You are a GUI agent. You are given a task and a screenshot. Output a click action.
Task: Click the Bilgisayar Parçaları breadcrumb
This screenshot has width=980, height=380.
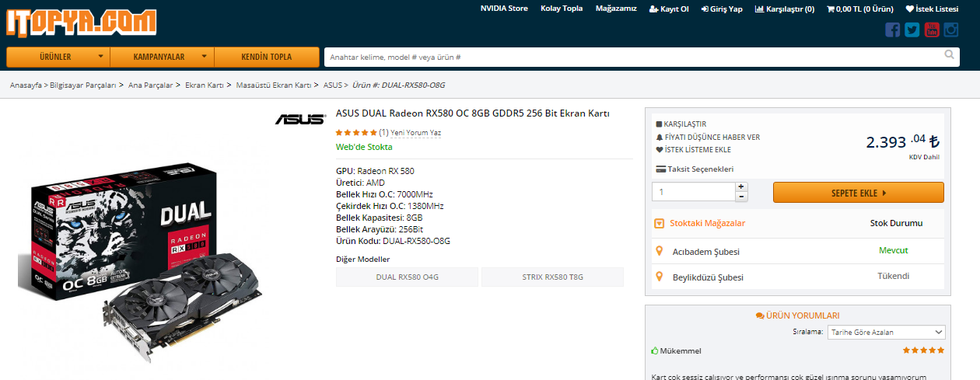point(82,85)
